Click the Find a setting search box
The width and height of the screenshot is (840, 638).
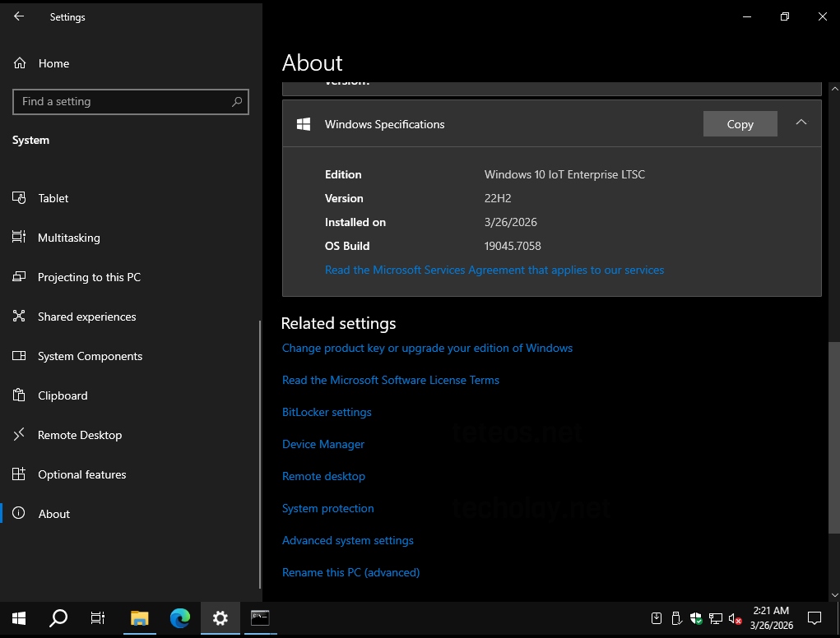pos(131,102)
